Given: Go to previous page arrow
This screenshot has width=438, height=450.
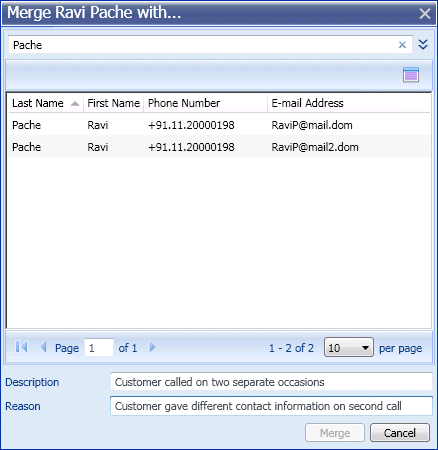Looking at the screenshot, I should 43,347.
